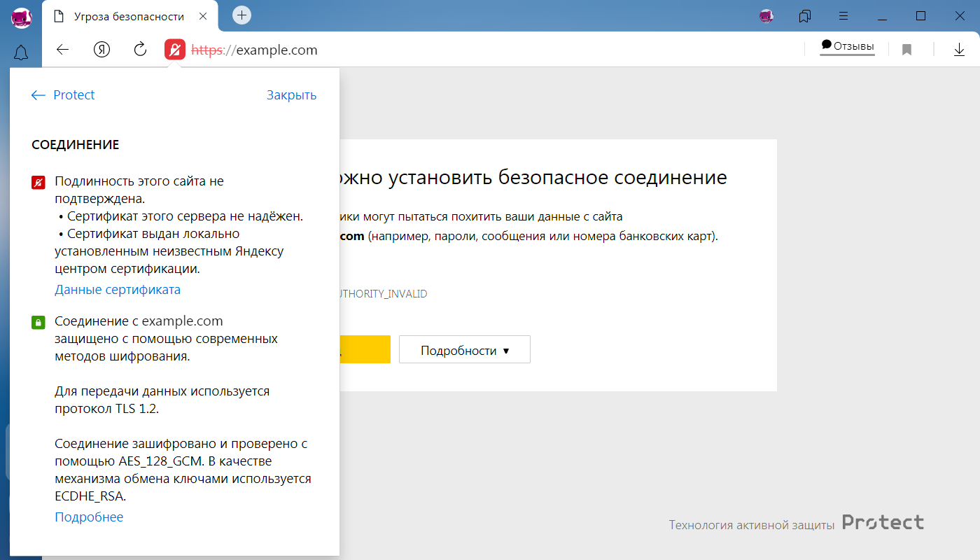Go back to Protect panel
Viewport: 980px width, 560px height.
pyautogui.click(x=63, y=95)
